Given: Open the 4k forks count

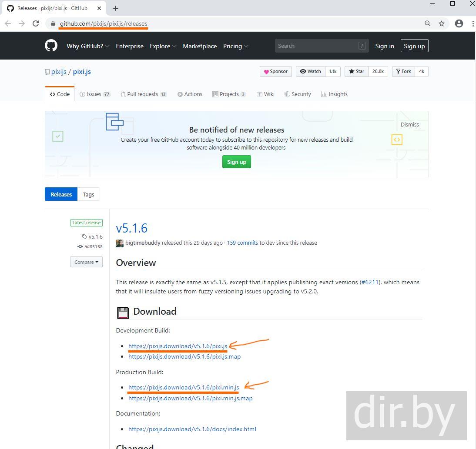Looking at the screenshot, I should click(422, 72).
